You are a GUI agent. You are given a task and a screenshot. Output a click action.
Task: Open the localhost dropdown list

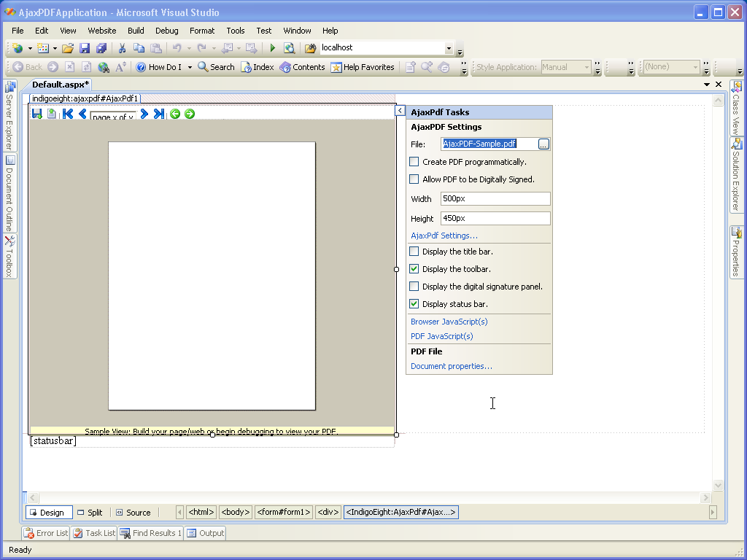pyautogui.click(x=449, y=48)
